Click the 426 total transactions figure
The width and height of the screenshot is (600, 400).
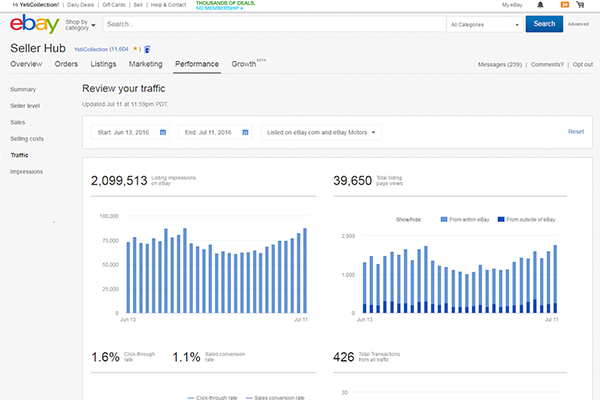click(344, 357)
